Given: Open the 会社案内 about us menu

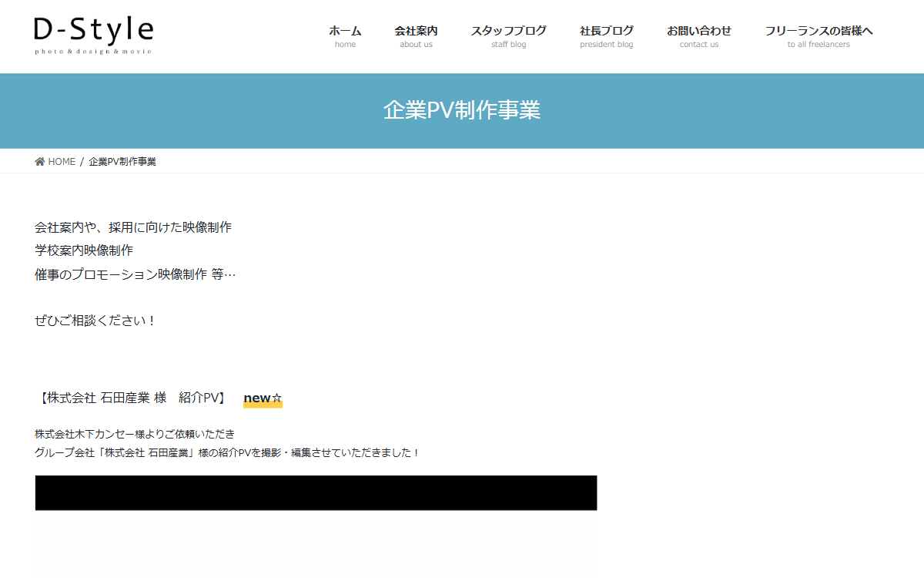Looking at the screenshot, I should point(416,36).
